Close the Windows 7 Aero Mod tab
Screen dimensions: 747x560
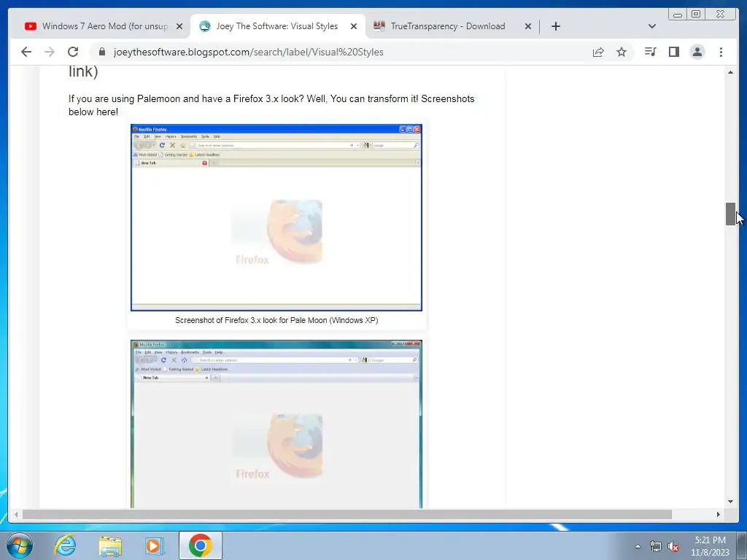click(179, 27)
